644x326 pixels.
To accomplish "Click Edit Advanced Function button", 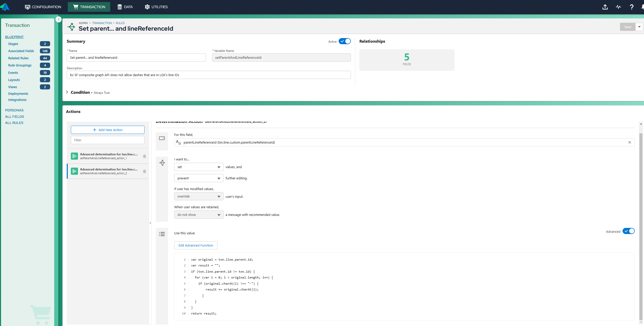I will click(196, 246).
